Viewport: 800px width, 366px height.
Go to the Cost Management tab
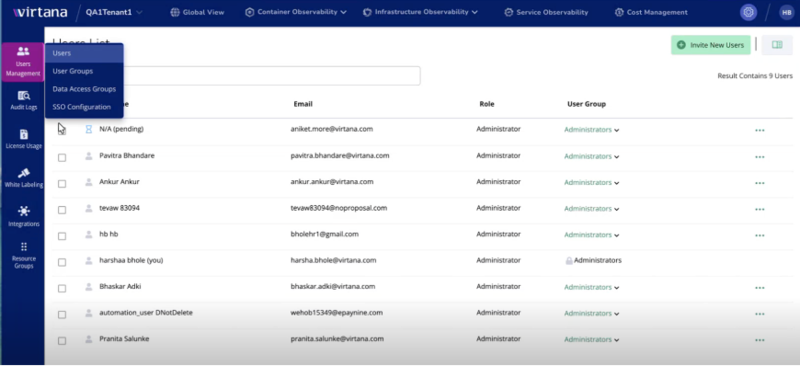[x=651, y=12]
